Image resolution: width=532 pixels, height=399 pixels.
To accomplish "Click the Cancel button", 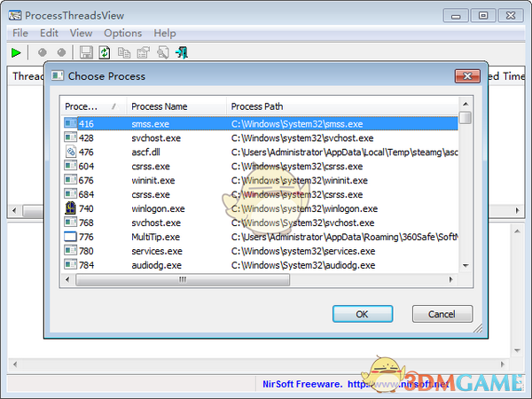I will 442,314.
